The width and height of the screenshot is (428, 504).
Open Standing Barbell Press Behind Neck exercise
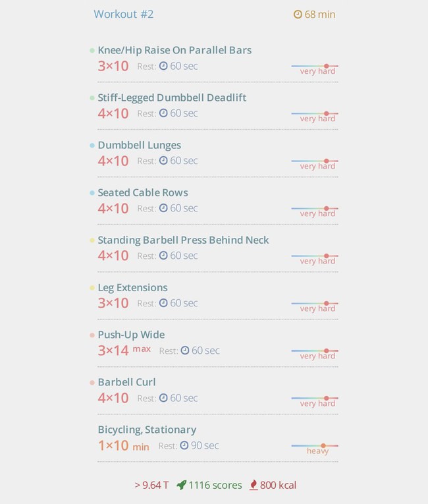pos(183,240)
